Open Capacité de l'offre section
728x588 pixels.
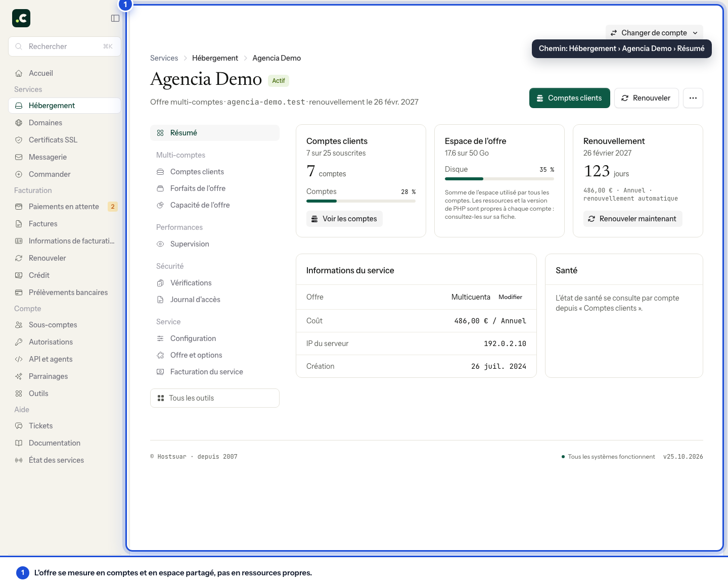pos(215,205)
